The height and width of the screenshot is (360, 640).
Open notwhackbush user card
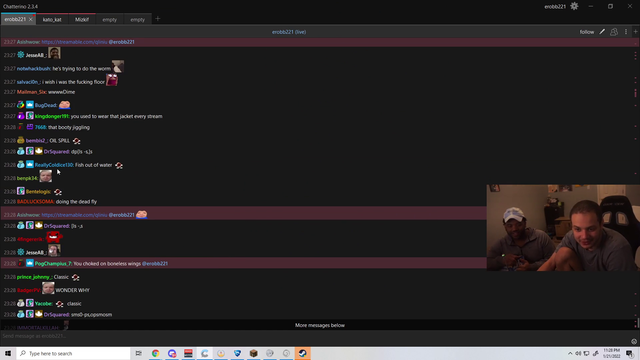click(33, 69)
